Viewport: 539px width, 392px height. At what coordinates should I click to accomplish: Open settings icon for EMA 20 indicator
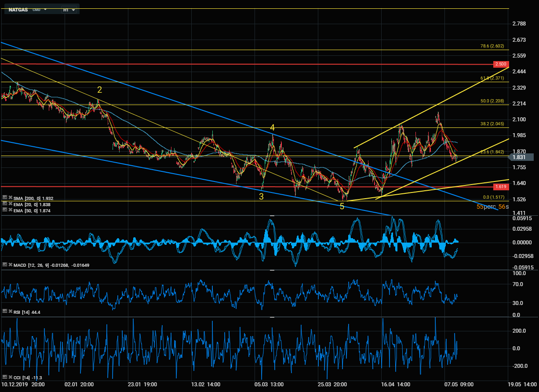pyautogui.click(x=4, y=204)
